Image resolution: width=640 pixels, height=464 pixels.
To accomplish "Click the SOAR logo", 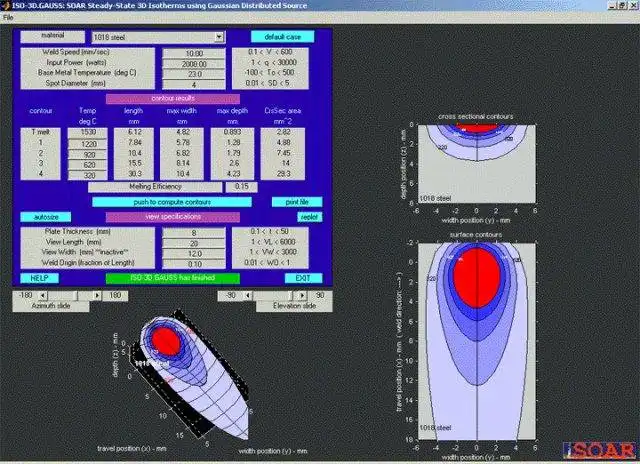I will click(x=599, y=450).
